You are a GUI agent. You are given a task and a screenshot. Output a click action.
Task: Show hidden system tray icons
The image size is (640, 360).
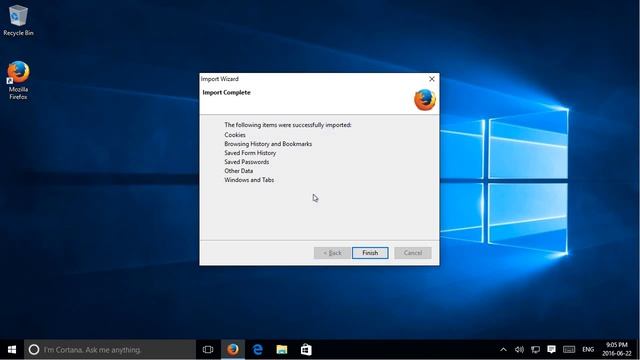point(503,350)
